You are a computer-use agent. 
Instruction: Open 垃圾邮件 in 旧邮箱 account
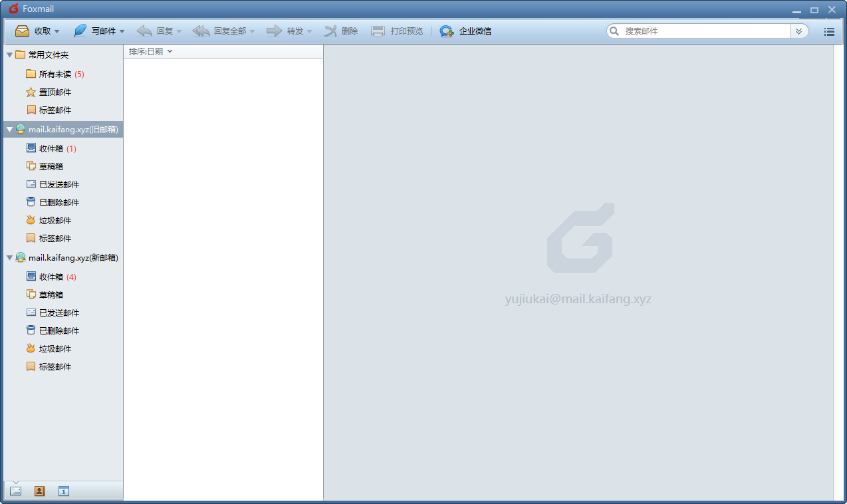tap(49, 220)
